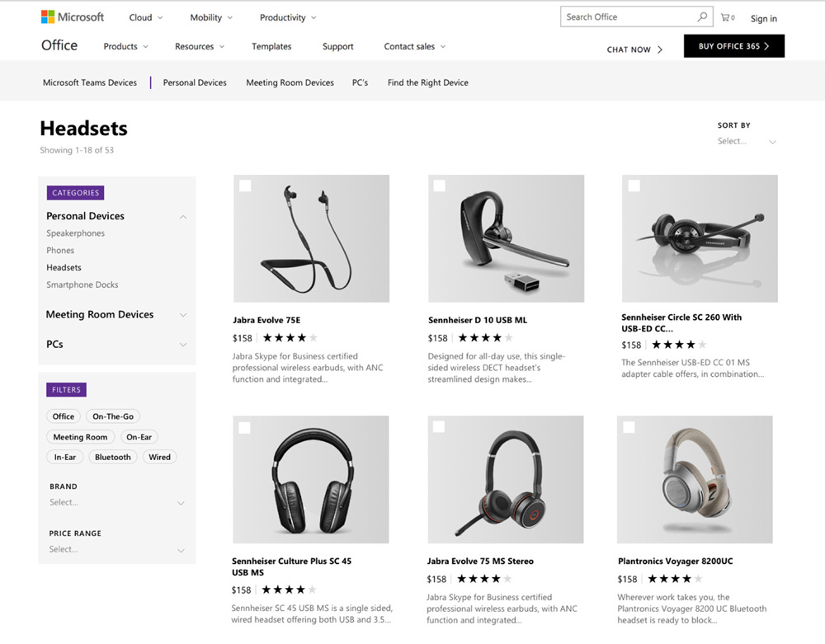825x644 pixels.
Task: Check the Jabra Evolve 75E compare box
Action: (x=245, y=186)
